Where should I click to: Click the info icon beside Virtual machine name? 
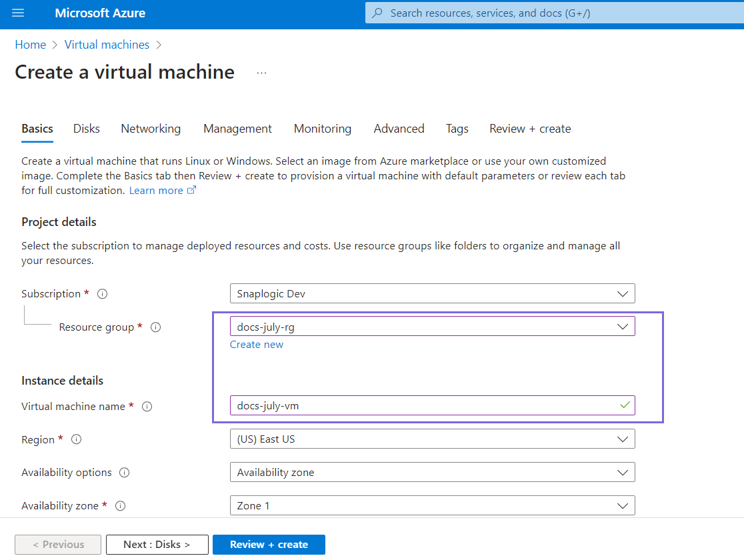[x=147, y=407]
